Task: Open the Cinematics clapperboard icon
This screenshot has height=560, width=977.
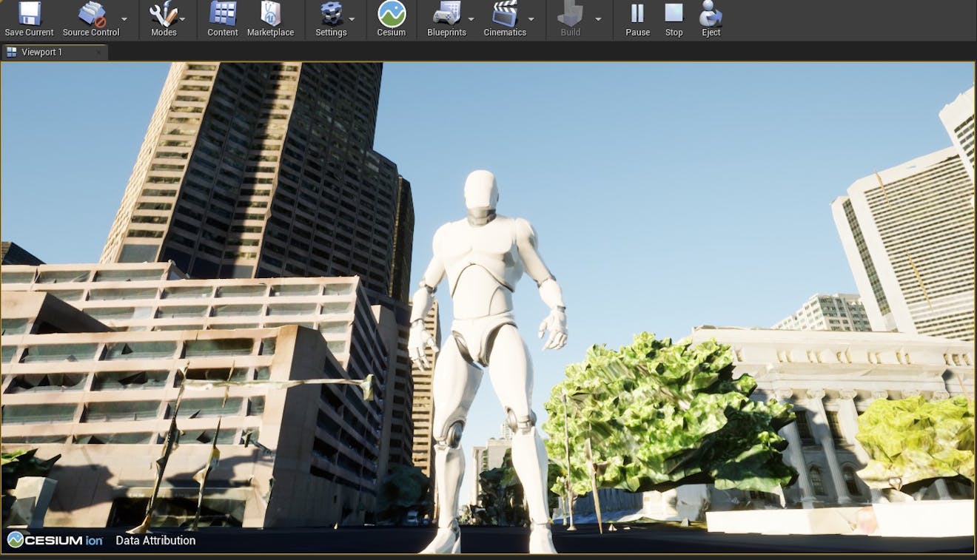Action: click(x=505, y=19)
